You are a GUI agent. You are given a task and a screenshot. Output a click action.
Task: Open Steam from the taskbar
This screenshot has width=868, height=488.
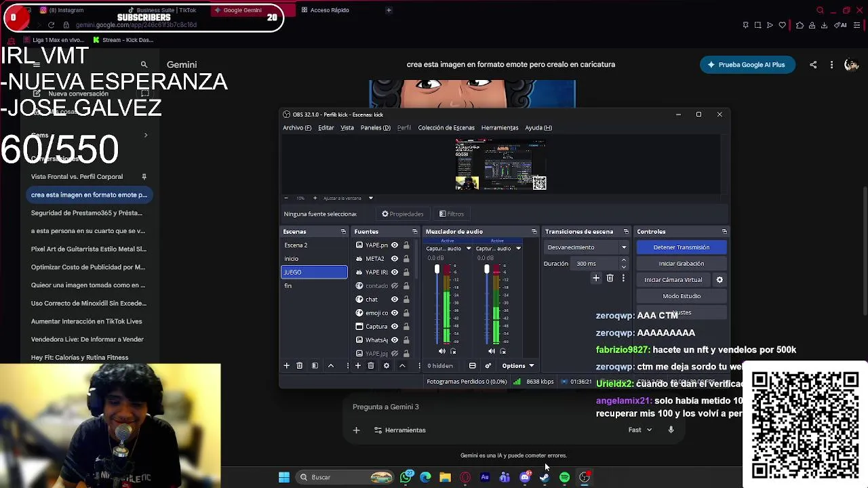coord(545,478)
